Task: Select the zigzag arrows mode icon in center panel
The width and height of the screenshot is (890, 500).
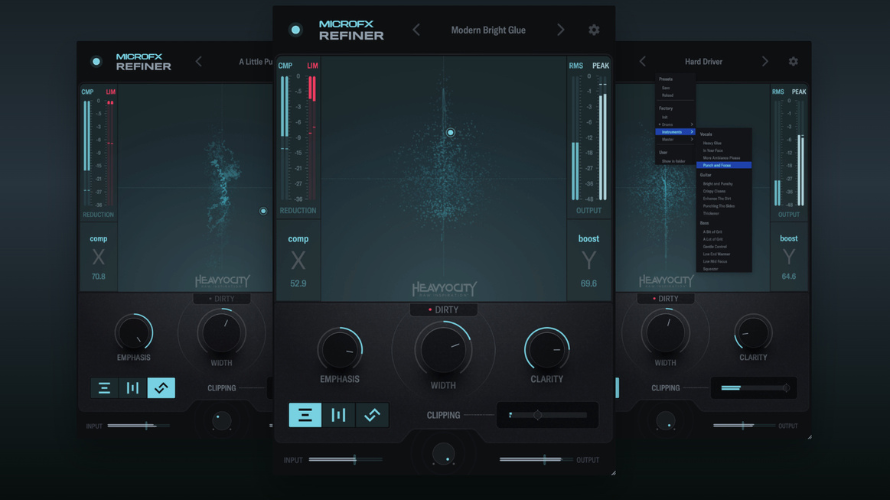Action: click(x=372, y=415)
